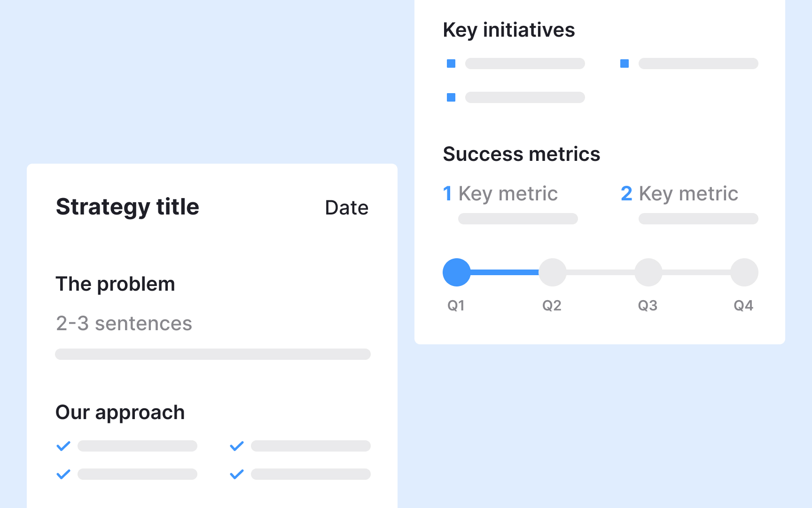
Task: Click the Success metrics heading
Action: (522, 154)
